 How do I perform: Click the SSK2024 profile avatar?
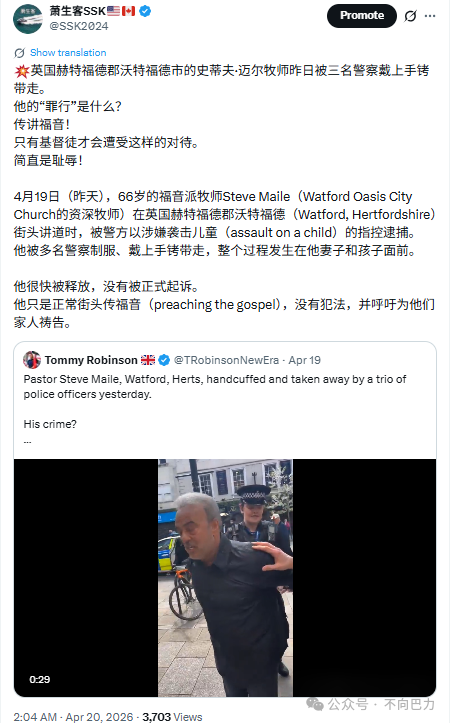point(28,18)
